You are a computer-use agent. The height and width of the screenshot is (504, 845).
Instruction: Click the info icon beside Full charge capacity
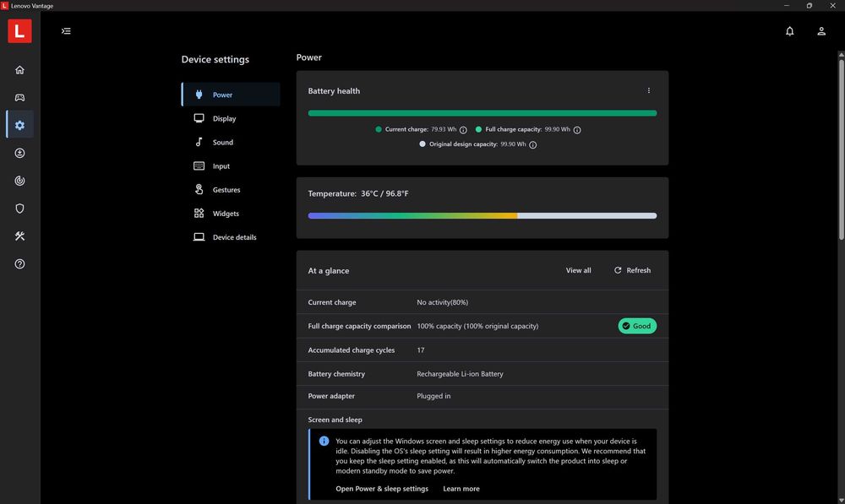577,130
